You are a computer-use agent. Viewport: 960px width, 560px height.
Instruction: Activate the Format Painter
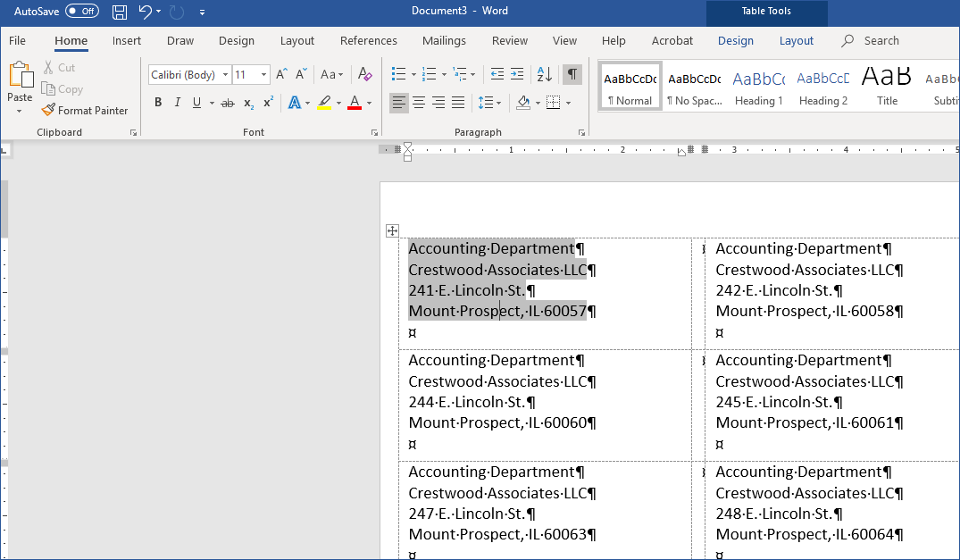[x=85, y=110]
